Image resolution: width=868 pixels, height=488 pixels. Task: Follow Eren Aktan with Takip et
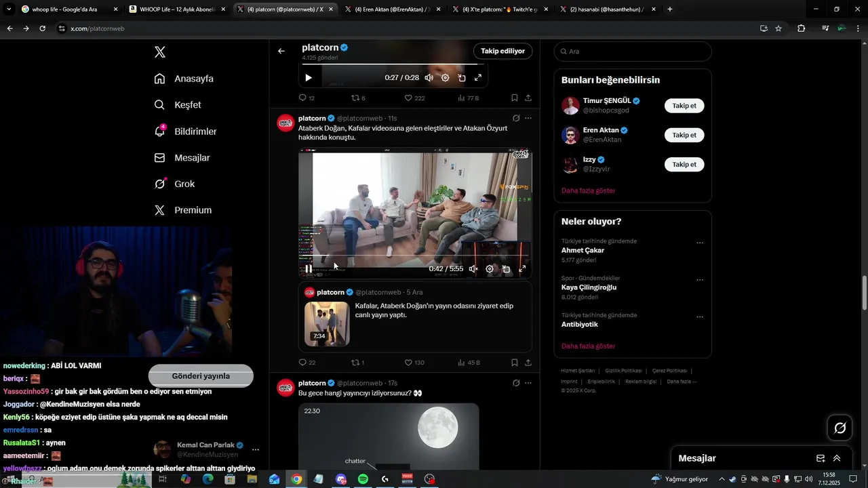pyautogui.click(x=684, y=135)
